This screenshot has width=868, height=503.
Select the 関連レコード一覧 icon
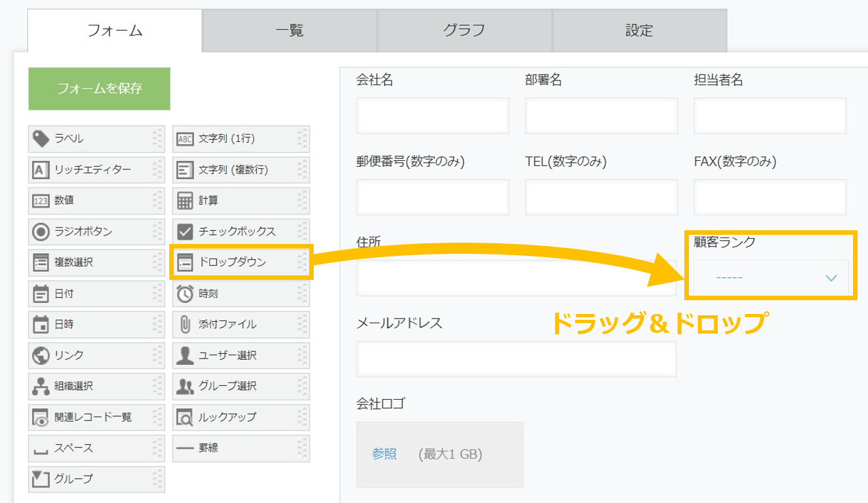tap(41, 417)
